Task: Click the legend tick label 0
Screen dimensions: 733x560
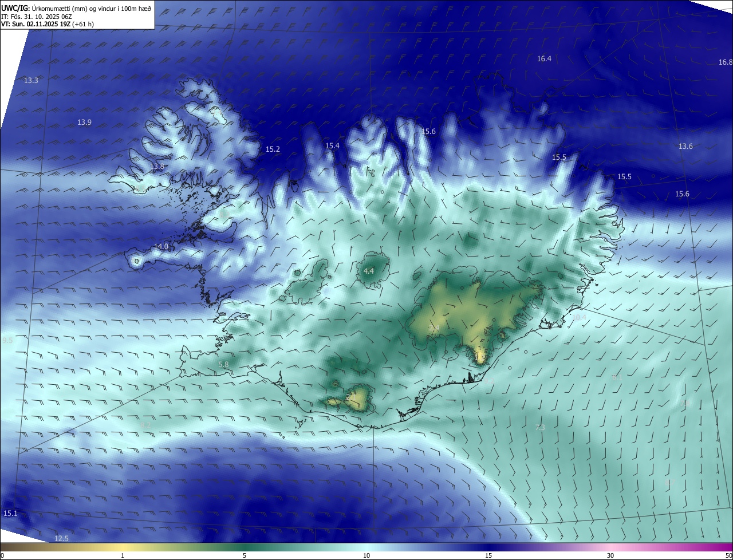Action: click(x=2, y=555)
